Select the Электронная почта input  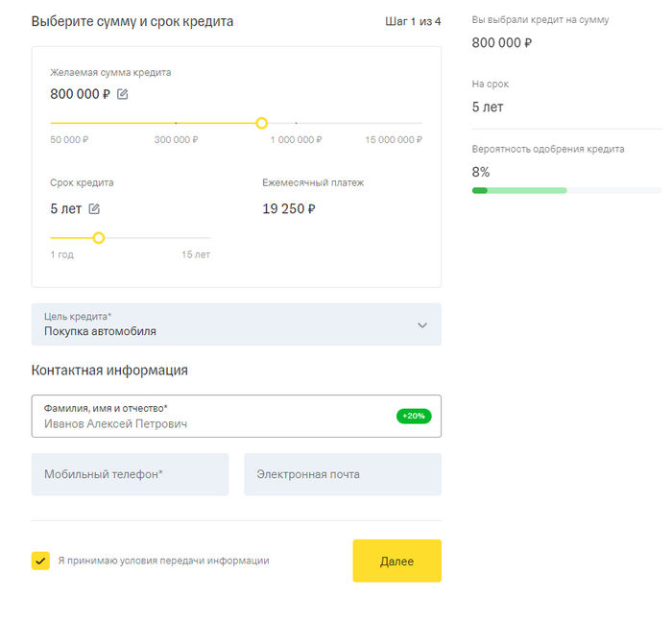pos(343,474)
